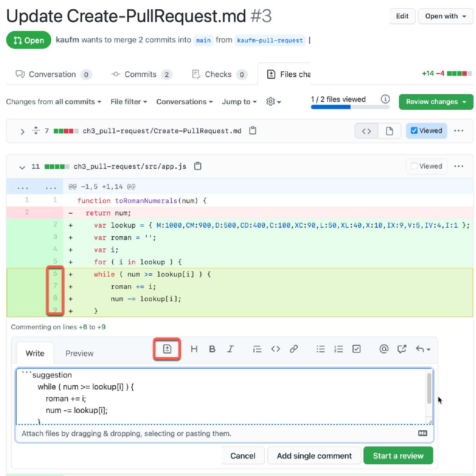
Task: Open the Review changes dropdown
Action: 436,102
